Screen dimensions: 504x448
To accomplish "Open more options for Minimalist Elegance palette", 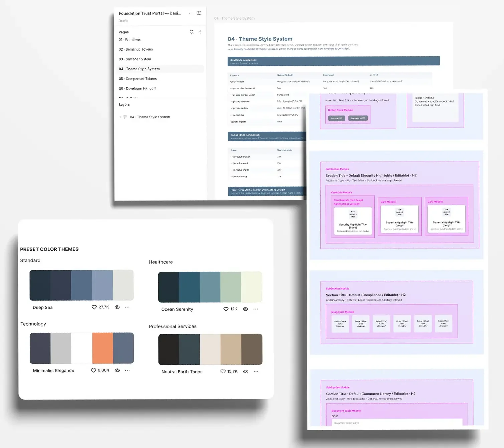I will click(x=127, y=371).
